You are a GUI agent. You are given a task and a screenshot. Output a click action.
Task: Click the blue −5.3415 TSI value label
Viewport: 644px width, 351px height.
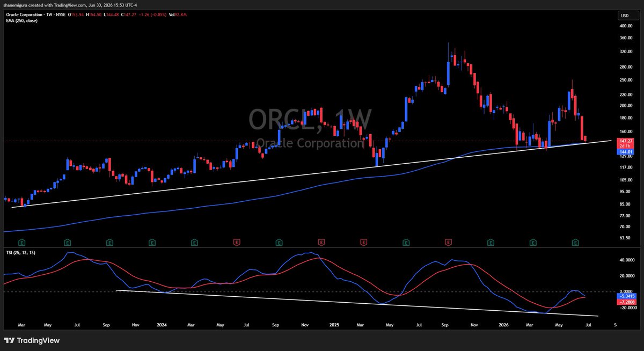pyautogui.click(x=627, y=296)
